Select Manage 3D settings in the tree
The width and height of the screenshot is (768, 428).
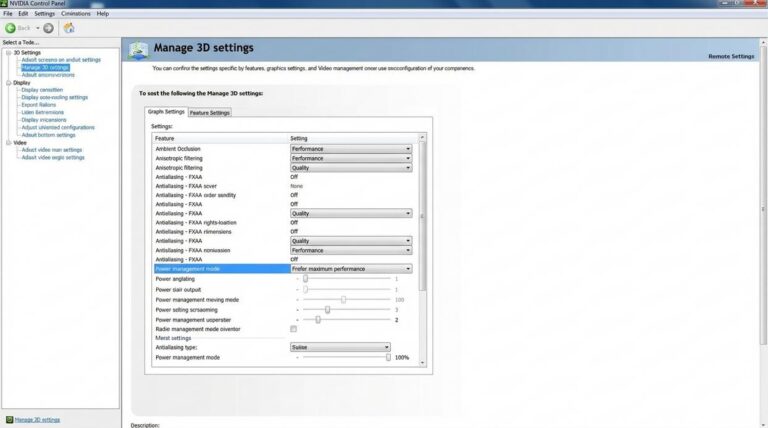tap(45, 68)
